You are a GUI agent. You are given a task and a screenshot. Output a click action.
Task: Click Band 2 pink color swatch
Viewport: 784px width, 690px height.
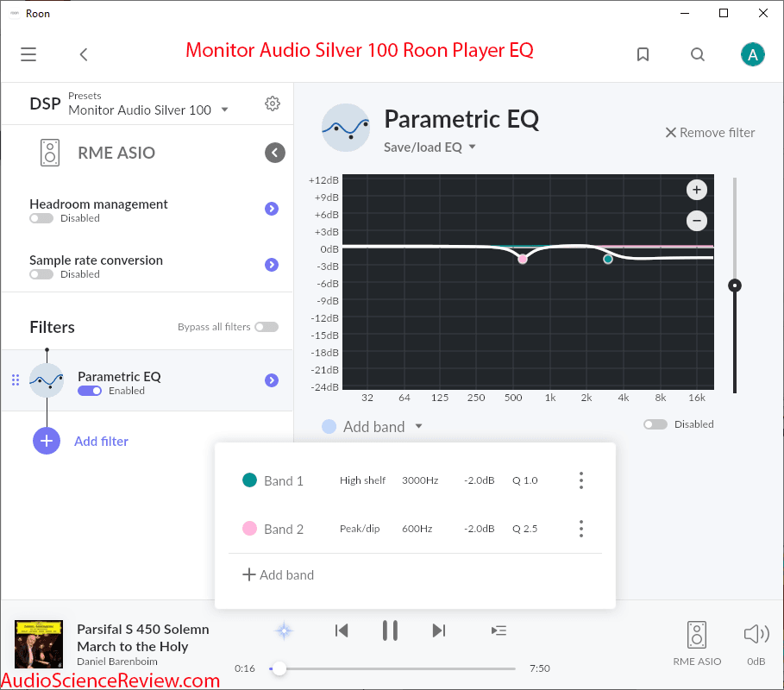pos(249,528)
